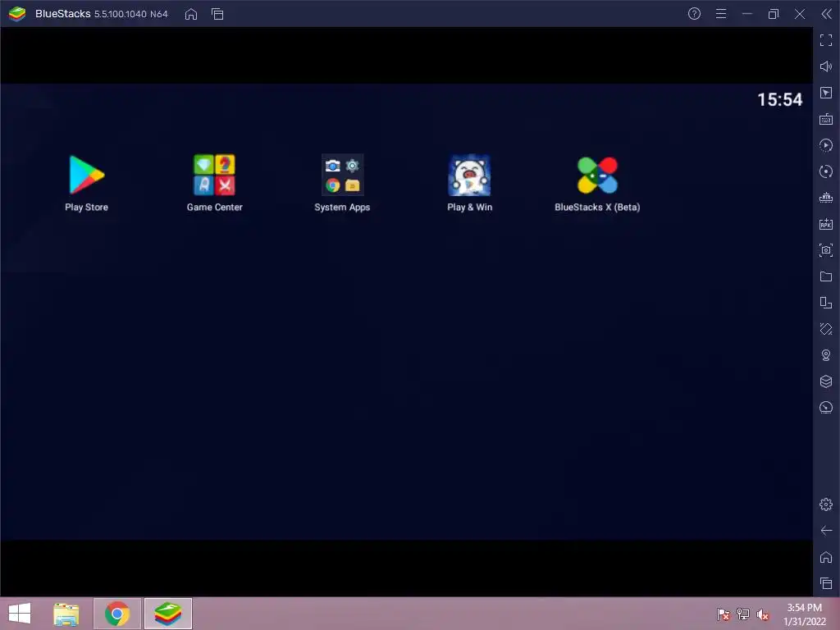Image resolution: width=840 pixels, height=630 pixels.
Task: Go back using the sidebar arrow
Action: click(x=826, y=531)
